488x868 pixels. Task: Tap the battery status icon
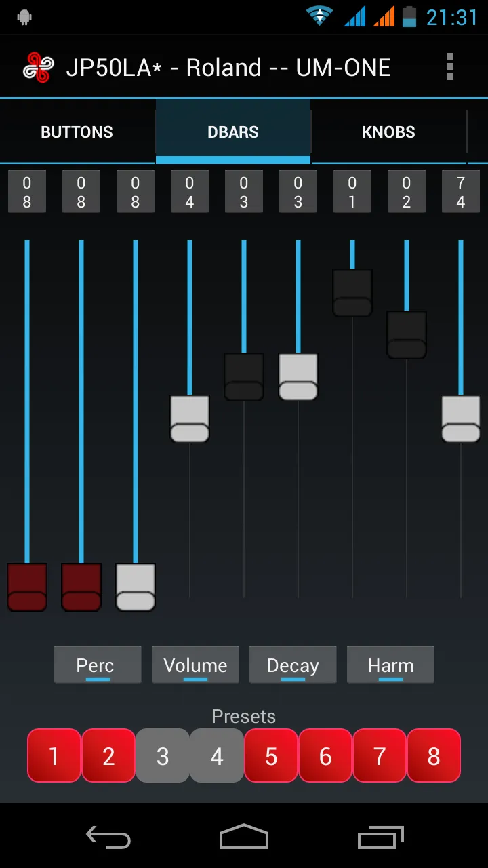point(409,16)
